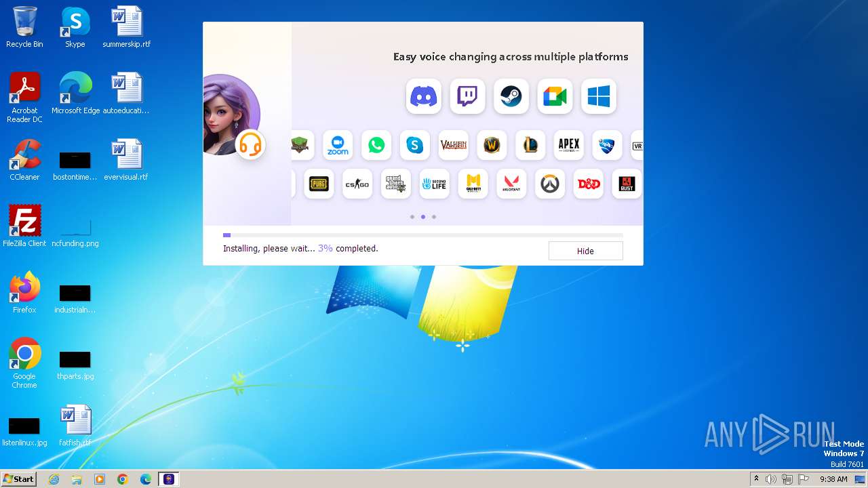Click the volume speaker tray icon
868x488 pixels.
tap(771, 479)
